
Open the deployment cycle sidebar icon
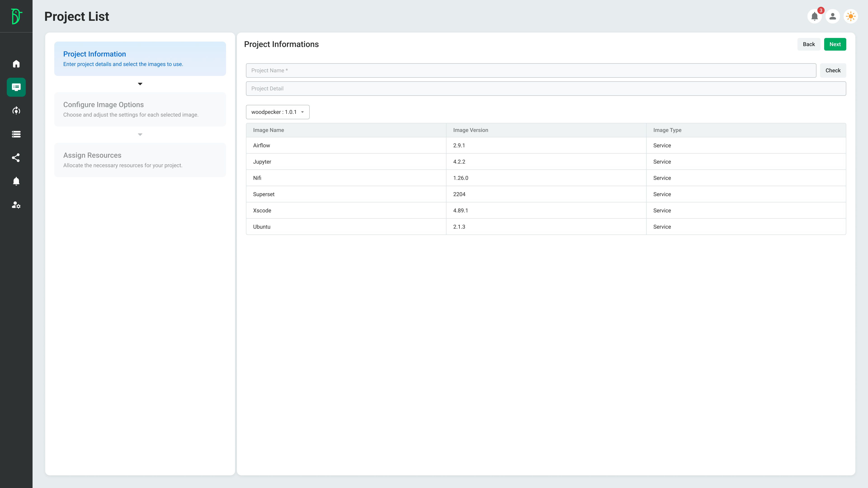pos(16,111)
